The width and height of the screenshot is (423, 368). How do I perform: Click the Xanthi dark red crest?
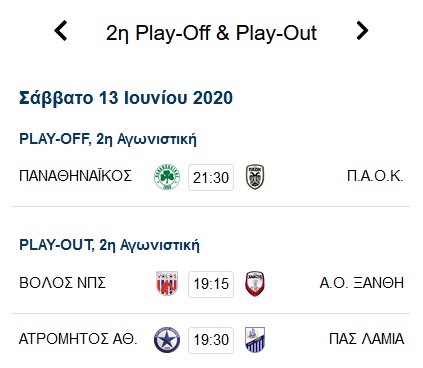click(x=255, y=284)
